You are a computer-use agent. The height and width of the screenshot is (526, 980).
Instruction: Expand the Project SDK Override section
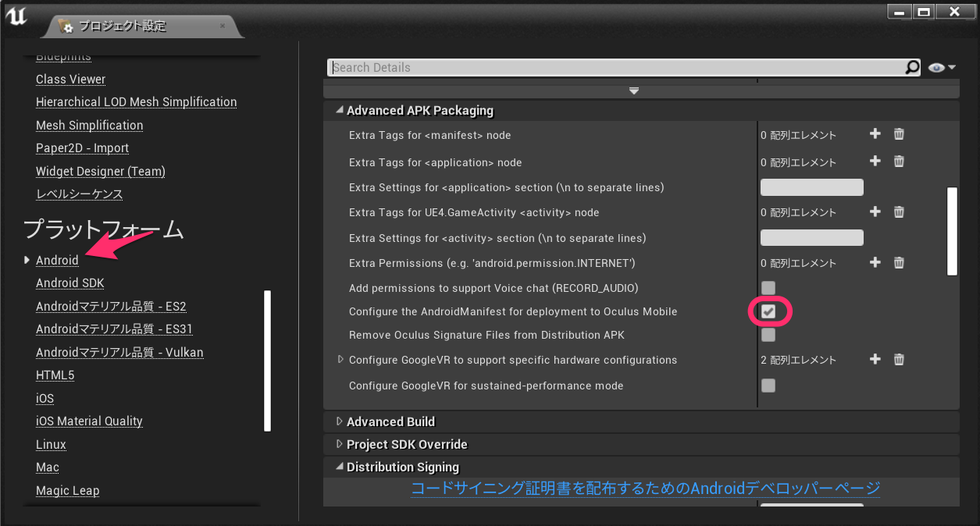coord(340,444)
